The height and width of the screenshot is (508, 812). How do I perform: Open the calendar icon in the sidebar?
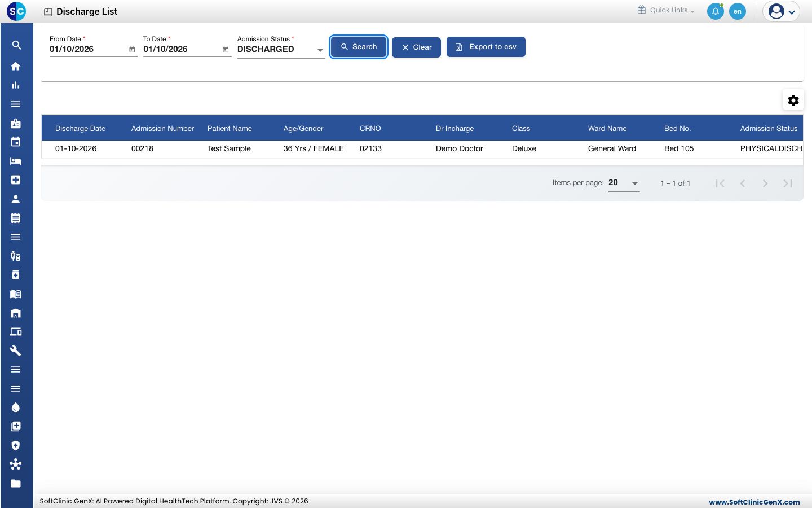pos(16,142)
